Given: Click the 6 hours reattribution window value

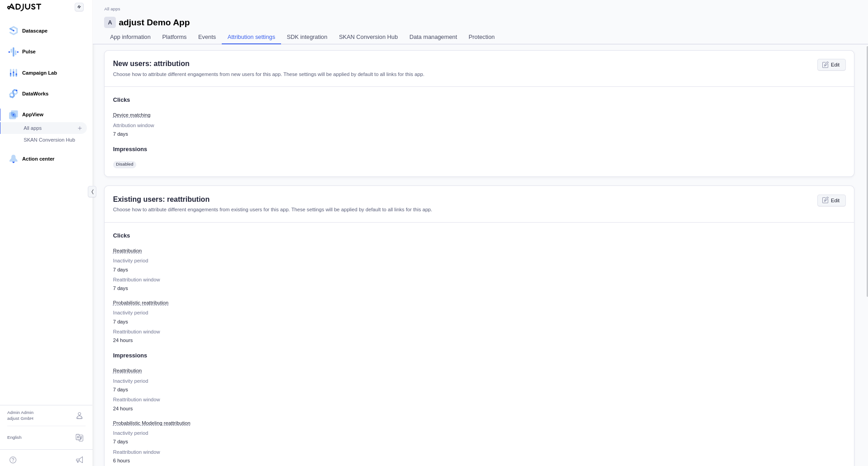Looking at the screenshot, I should click(121, 461).
